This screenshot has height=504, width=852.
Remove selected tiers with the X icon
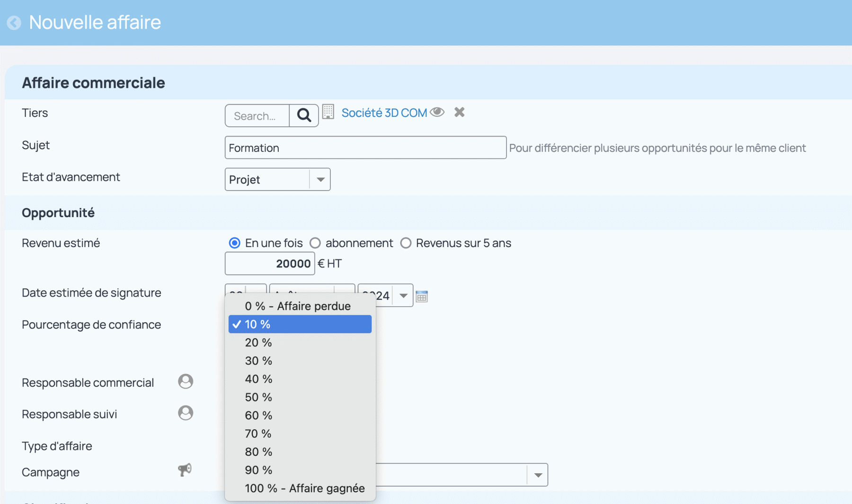coord(459,112)
